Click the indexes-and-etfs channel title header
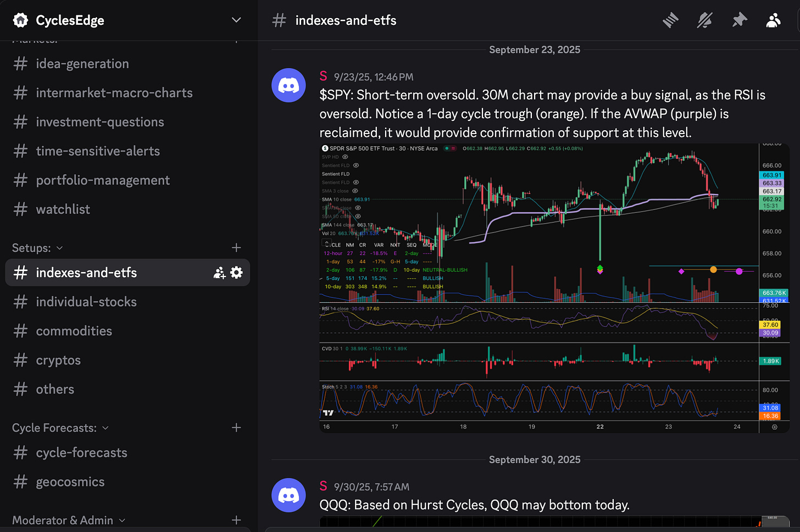This screenshot has width=800, height=532. [x=346, y=20]
